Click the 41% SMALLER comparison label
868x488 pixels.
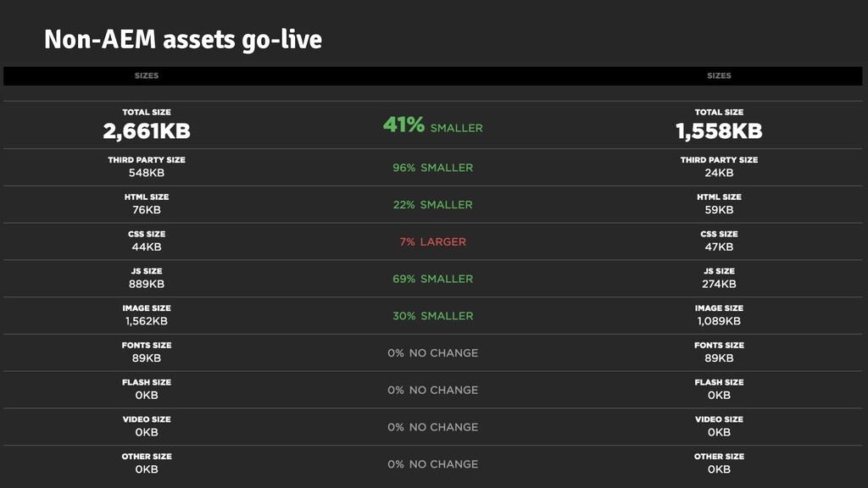(x=433, y=125)
